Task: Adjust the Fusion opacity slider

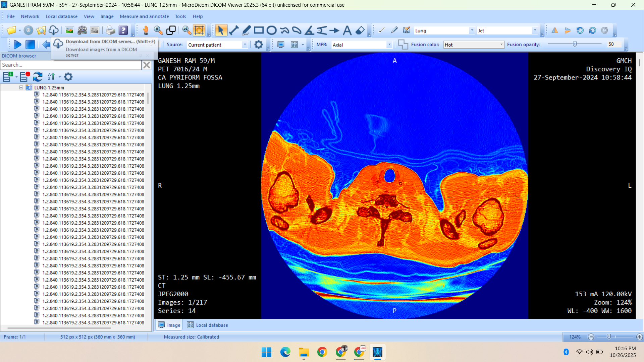Action: click(575, 44)
